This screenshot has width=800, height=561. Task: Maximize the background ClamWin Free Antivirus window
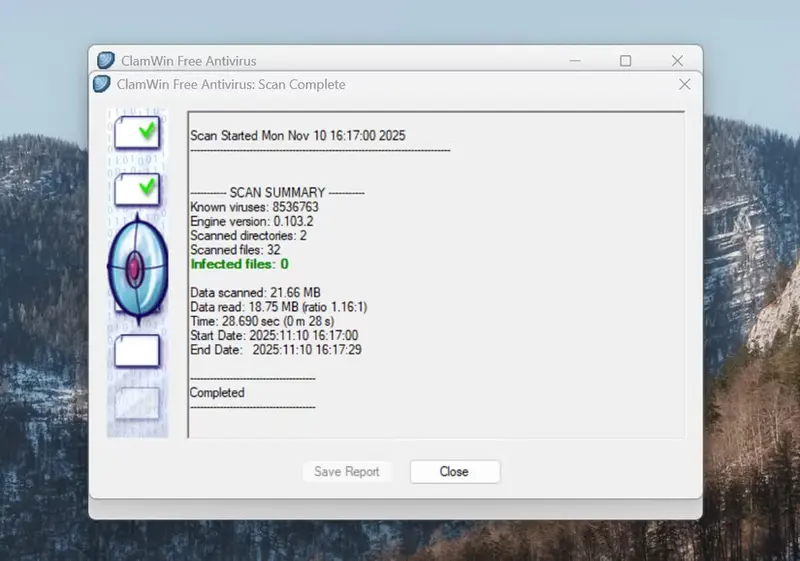click(x=625, y=61)
